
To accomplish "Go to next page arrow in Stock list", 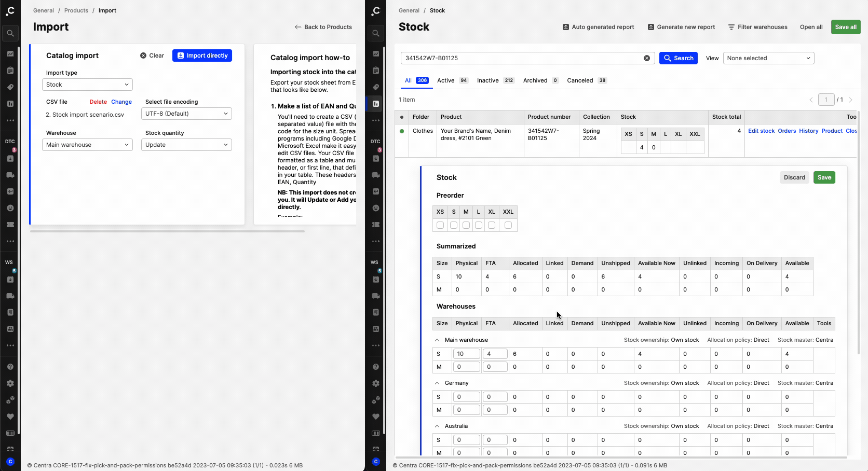I will (x=850, y=100).
